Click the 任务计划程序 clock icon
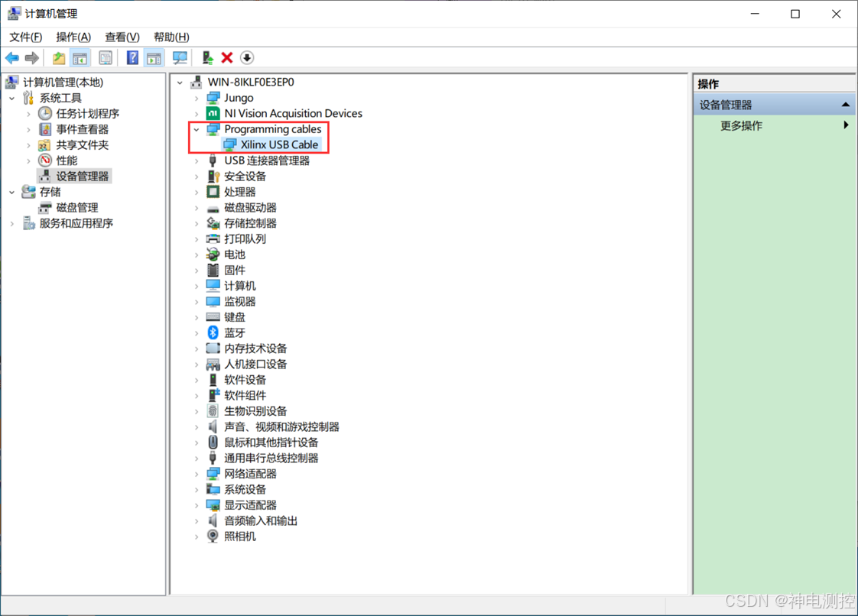This screenshot has height=616, width=858. pyautogui.click(x=45, y=113)
